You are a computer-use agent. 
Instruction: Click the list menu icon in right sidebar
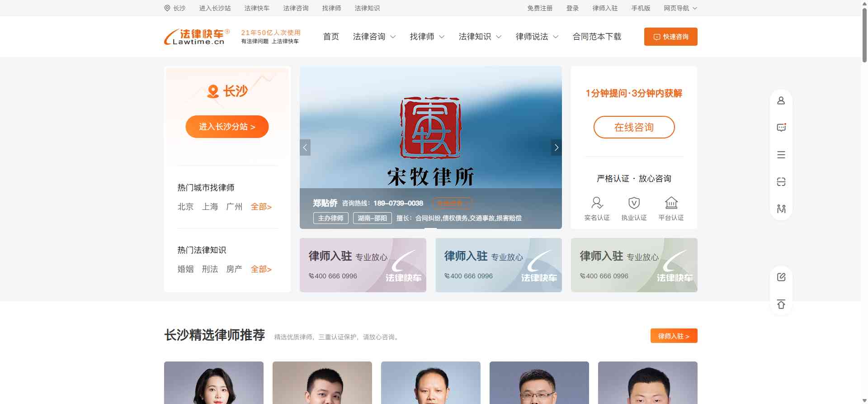click(781, 155)
